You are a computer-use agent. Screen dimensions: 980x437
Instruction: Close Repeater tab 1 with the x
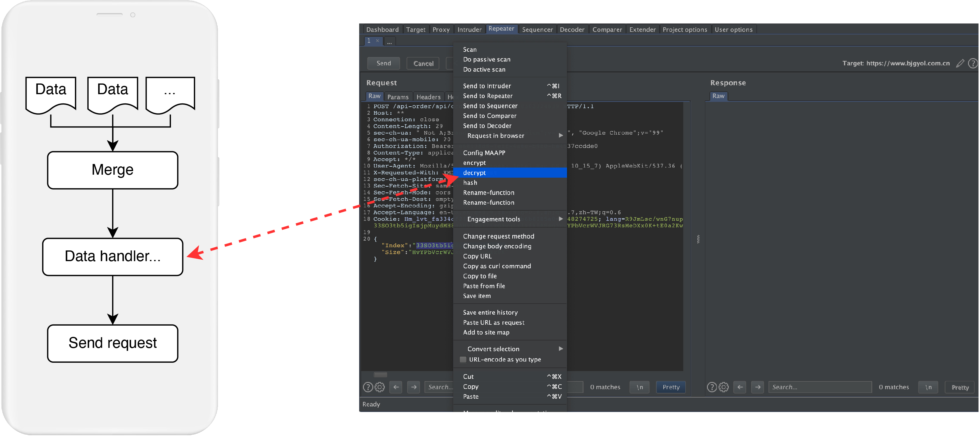(x=377, y=41)
